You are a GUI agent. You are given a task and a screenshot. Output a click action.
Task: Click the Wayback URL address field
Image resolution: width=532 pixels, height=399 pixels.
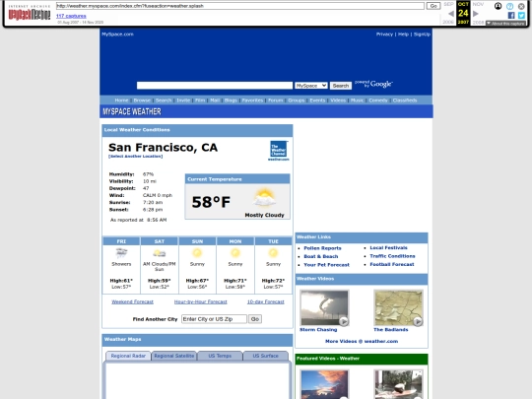[240, 6]
